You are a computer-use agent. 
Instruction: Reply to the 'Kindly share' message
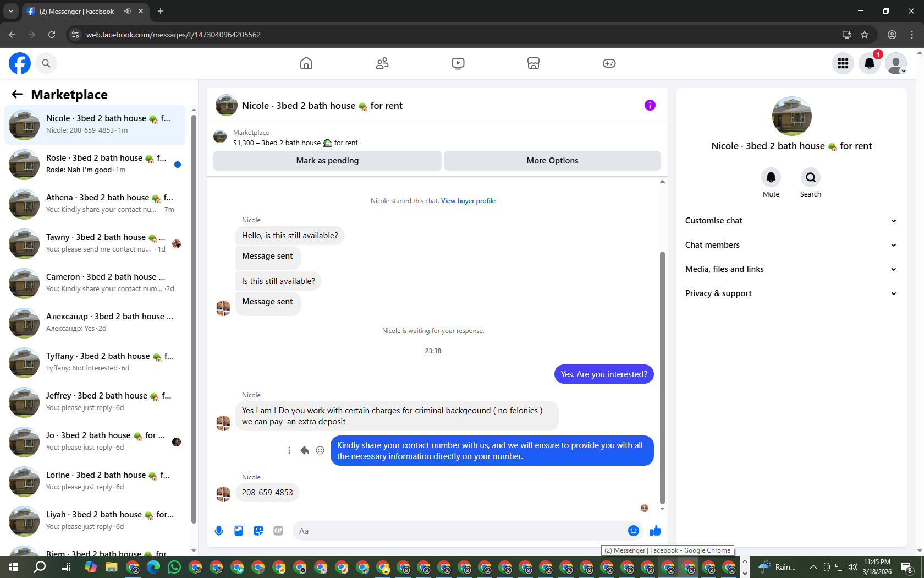click(305, 450)
